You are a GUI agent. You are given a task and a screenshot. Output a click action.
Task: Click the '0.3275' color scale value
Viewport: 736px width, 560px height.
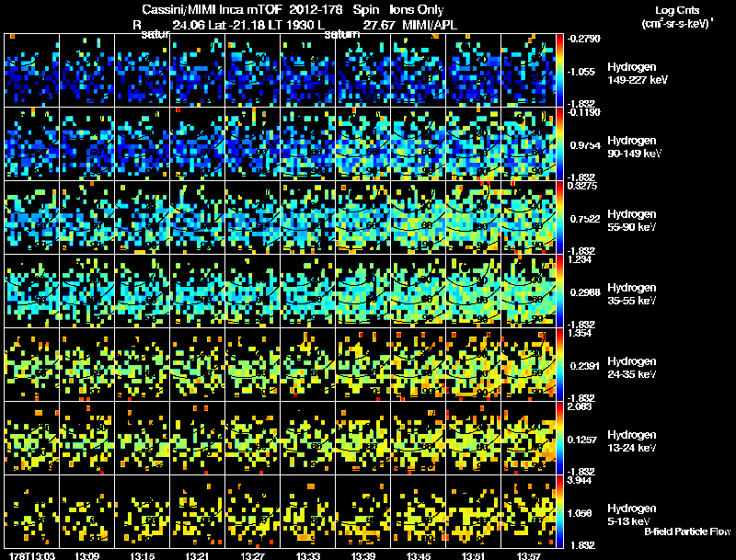point(582,186)
